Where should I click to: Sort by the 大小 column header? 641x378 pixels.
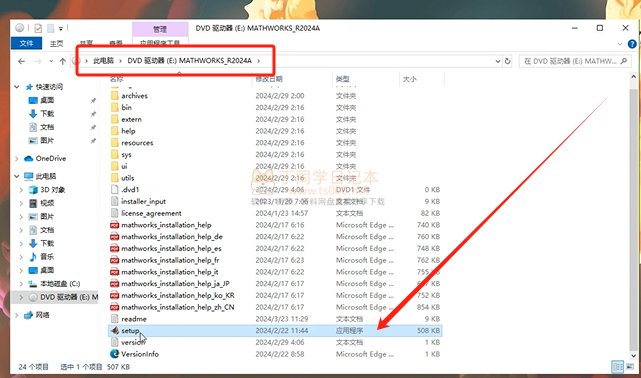[410, 79]
